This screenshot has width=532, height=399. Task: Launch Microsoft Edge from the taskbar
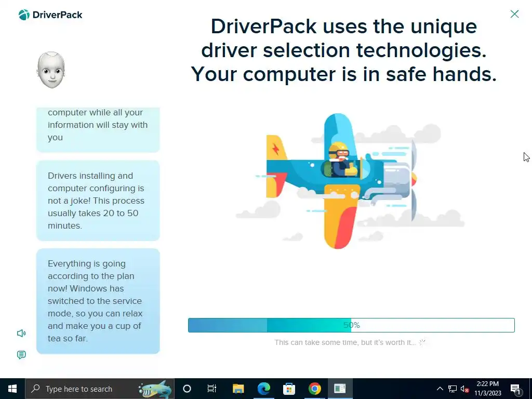[263, 389]
